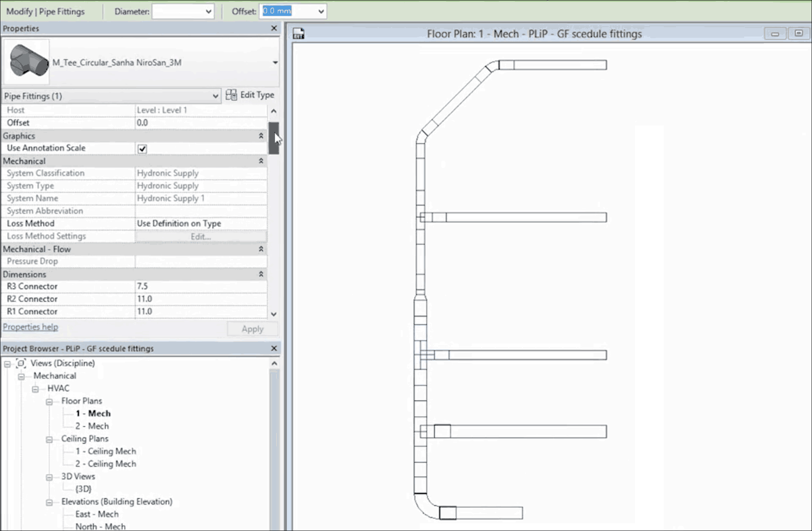Screen dimensions: 812x531
Task: Collapse the Dimensions section
Action: [x=261, y=274]
